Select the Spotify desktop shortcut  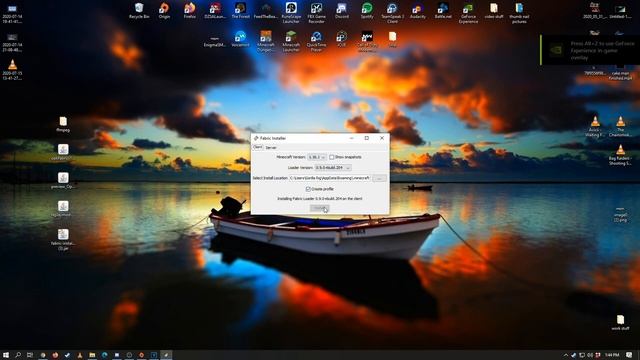(x=367, y=11)
